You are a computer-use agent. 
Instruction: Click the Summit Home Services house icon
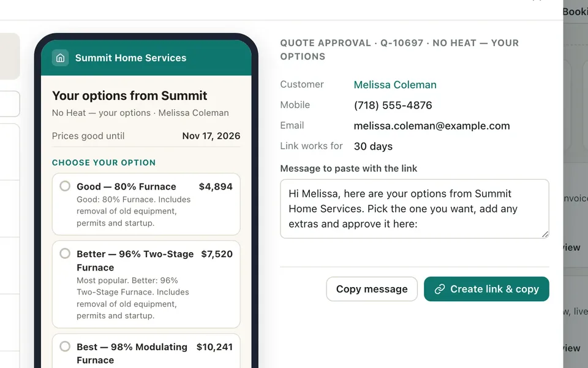coord(61,58)
